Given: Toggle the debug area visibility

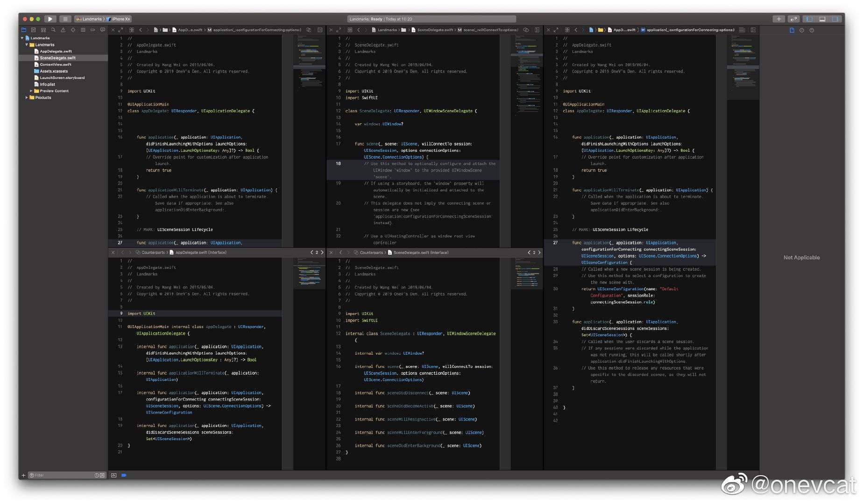Looking at the screenshot, I should (822, 19).
